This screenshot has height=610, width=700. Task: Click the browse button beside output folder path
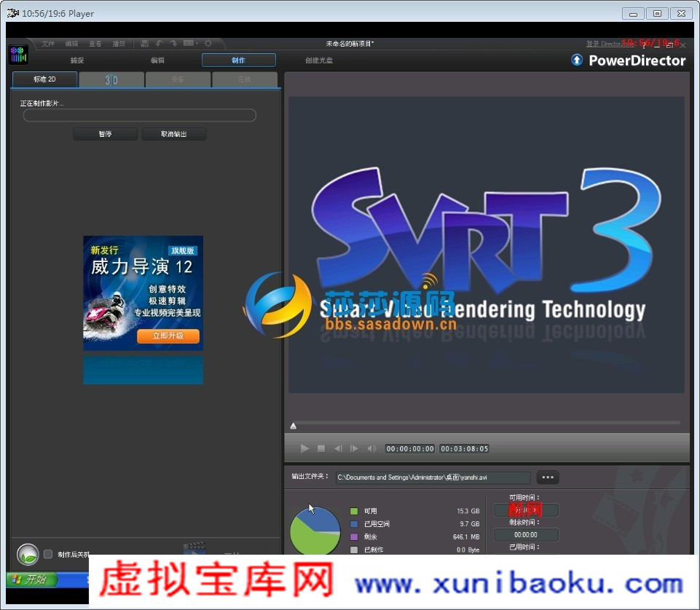click(548, 478)
